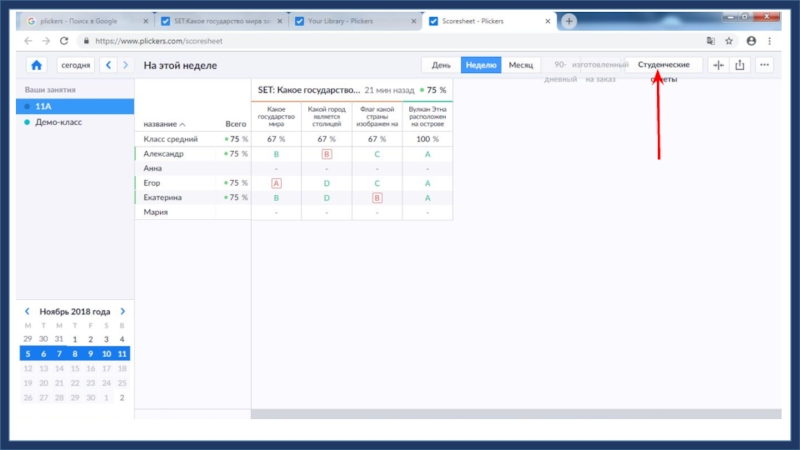Open the browser profile account icon
This screenshot has width=800, height=450.
751,41
